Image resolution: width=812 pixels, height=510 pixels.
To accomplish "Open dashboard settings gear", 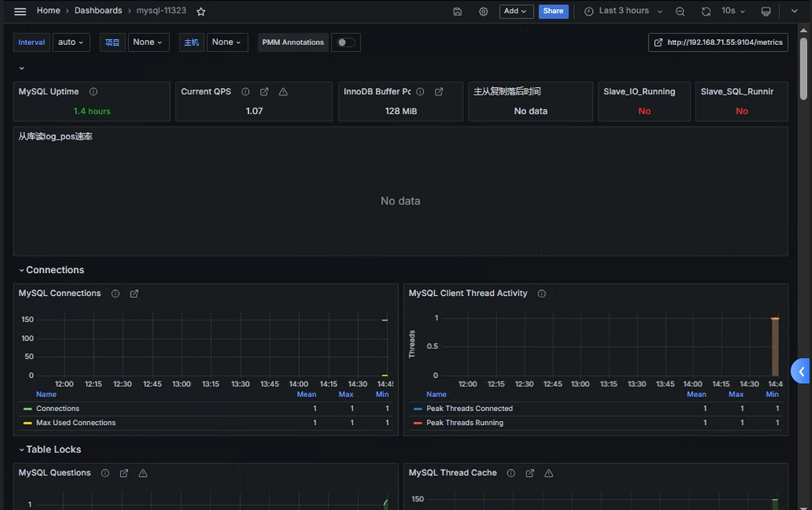I will click(x=484, y=11).
